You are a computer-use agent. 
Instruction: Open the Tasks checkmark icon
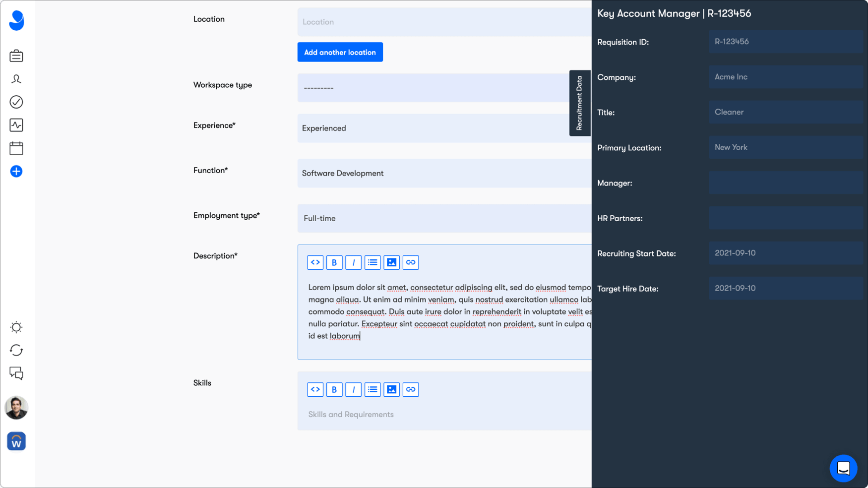16,102
